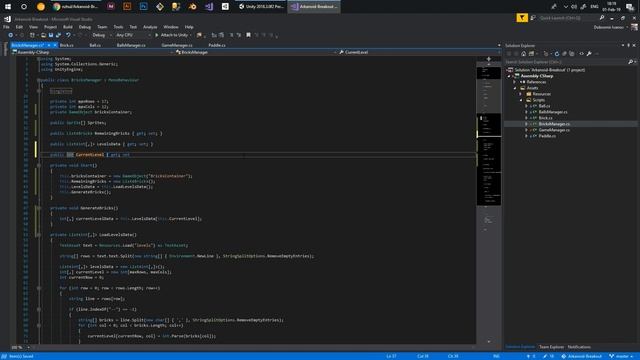Click the feedback notification flag icon

tap(522, 18)
